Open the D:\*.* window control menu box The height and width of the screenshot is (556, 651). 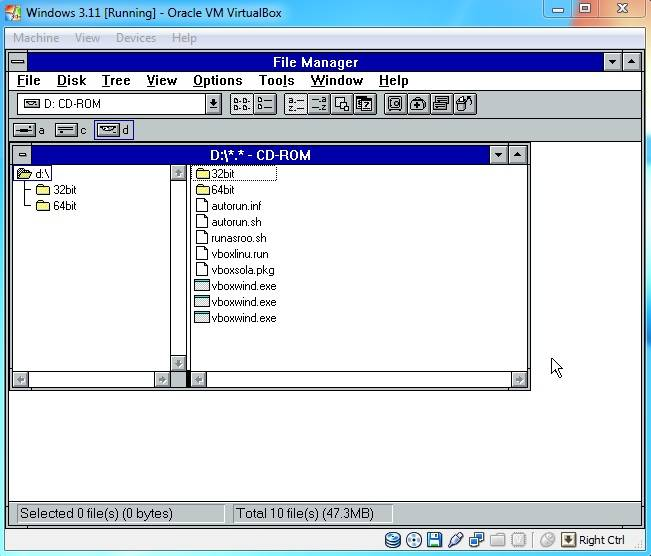point(22,155)
